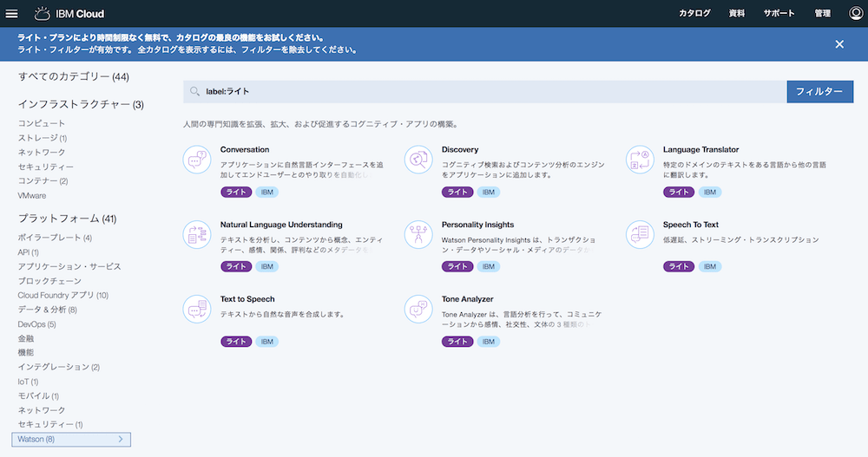The image size is (868, 457).
Task: Open 資料 in the top menu
Action: tap(736, 13)
